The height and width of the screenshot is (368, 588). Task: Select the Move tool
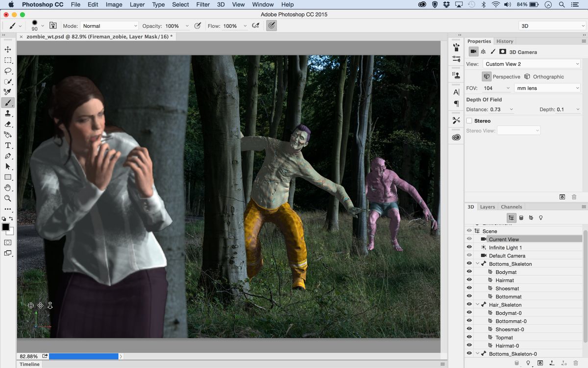[7, 49]
